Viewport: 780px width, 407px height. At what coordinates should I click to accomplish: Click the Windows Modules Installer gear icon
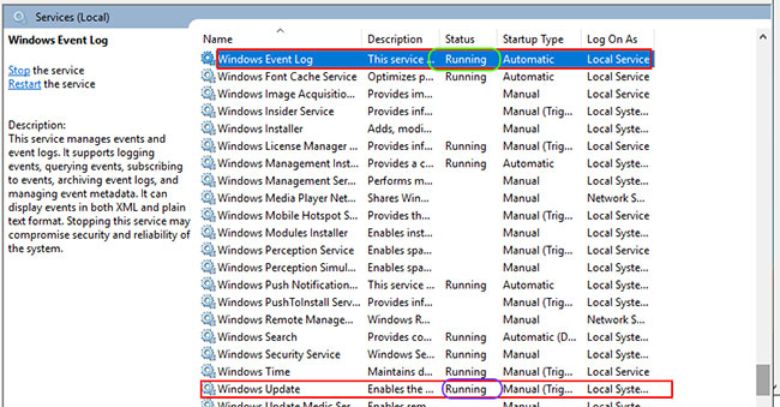tap(208, 232)
